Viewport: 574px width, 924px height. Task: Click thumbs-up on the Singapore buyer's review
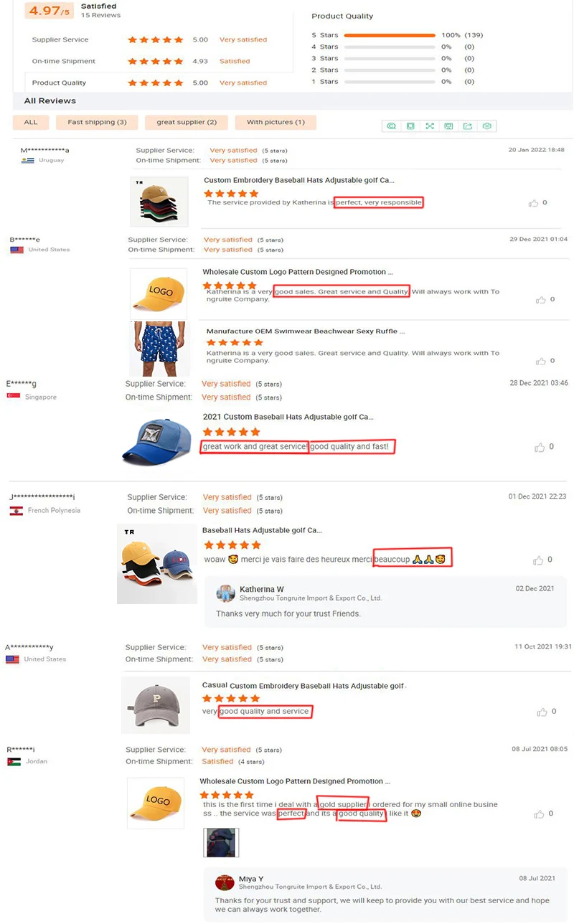point(540,448)
